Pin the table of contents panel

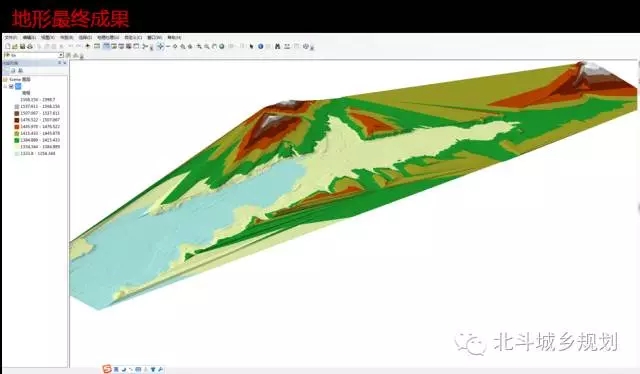tap(60, 62)
